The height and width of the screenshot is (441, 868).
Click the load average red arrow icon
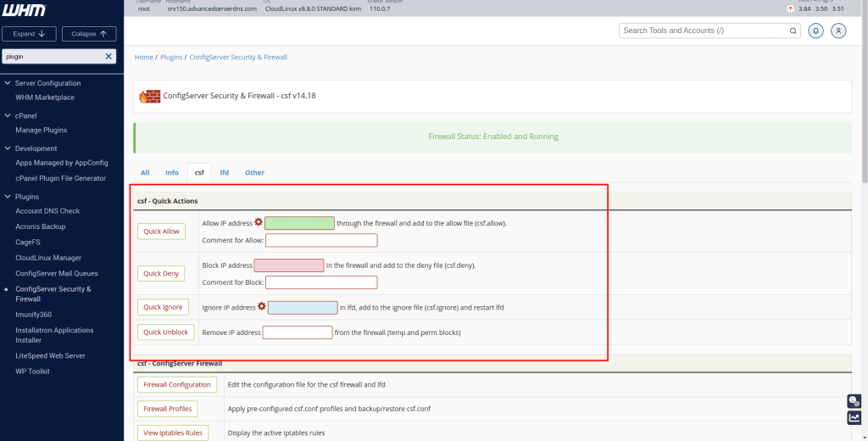791,8
